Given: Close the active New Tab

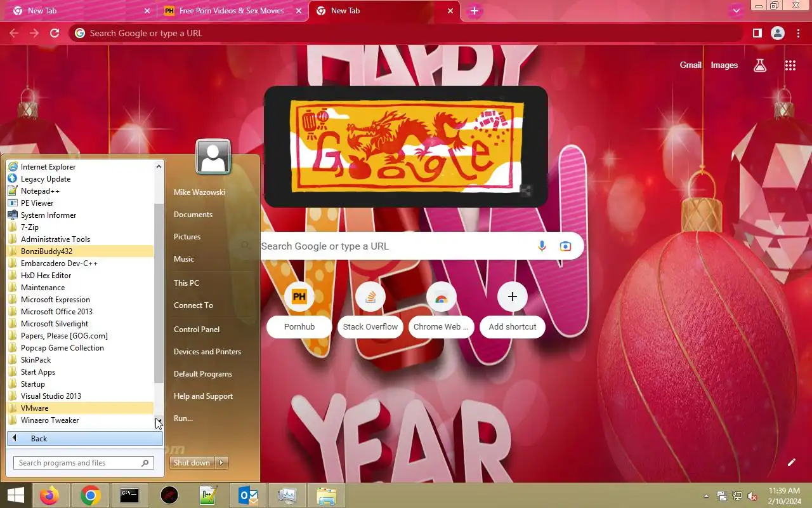Looking at the screenshot, I should click(x=451, y=11).
